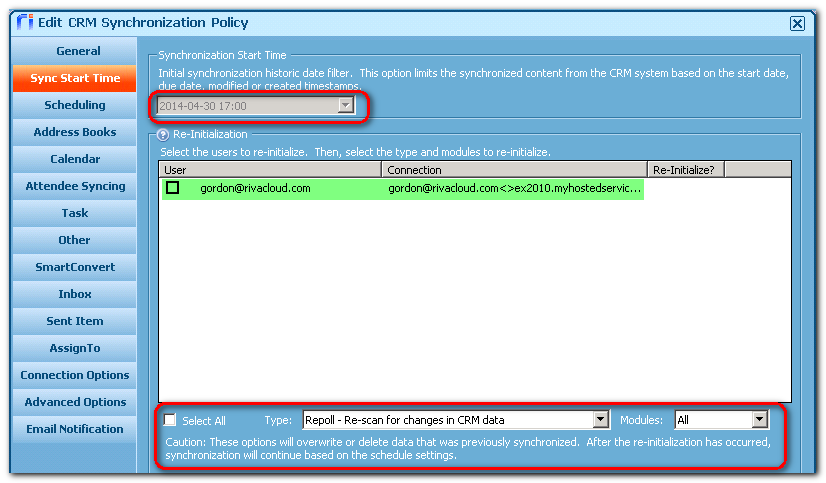
Task: Open the Attendee Syncing tab
Action: pyautogui.click(x=74, y=186)
